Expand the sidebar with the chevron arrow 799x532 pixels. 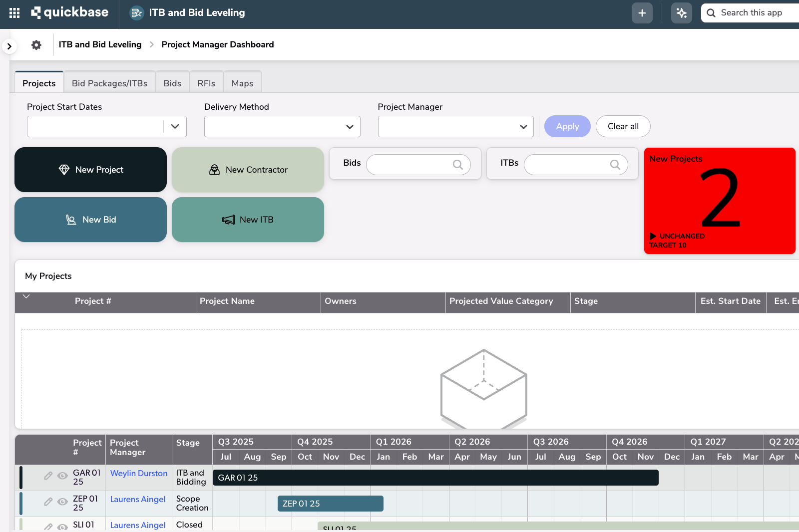[9, 46]
